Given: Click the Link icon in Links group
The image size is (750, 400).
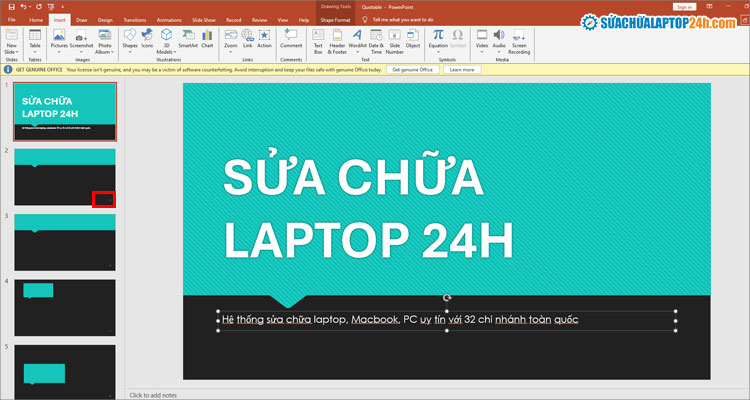Looking at the screenshot, I should (x=247, y=39).
